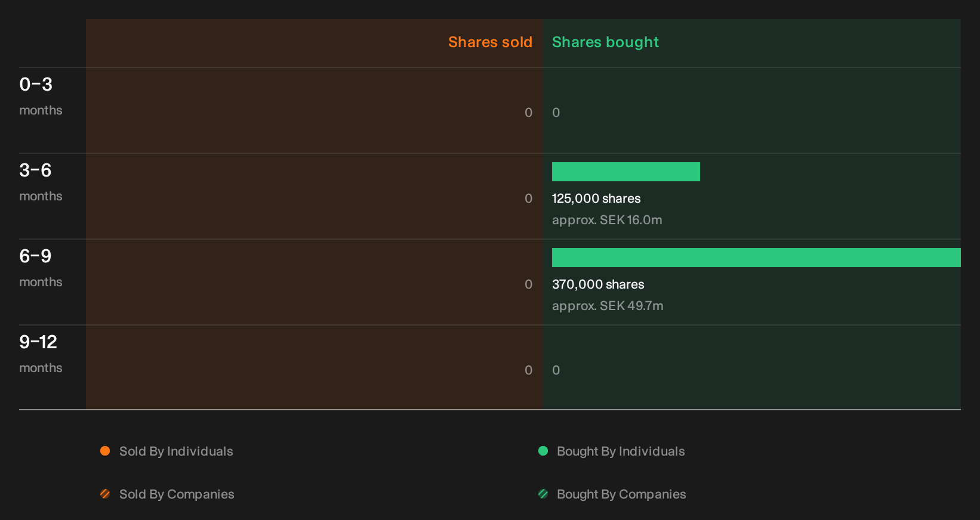
Task: Click the shares sold 0 in 0-3 months row
Action: click(x=529, y=113)
